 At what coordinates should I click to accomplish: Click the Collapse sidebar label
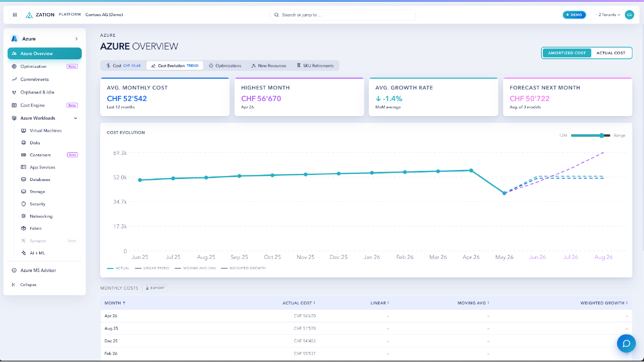pyautogui.click(x=28, y=285)
